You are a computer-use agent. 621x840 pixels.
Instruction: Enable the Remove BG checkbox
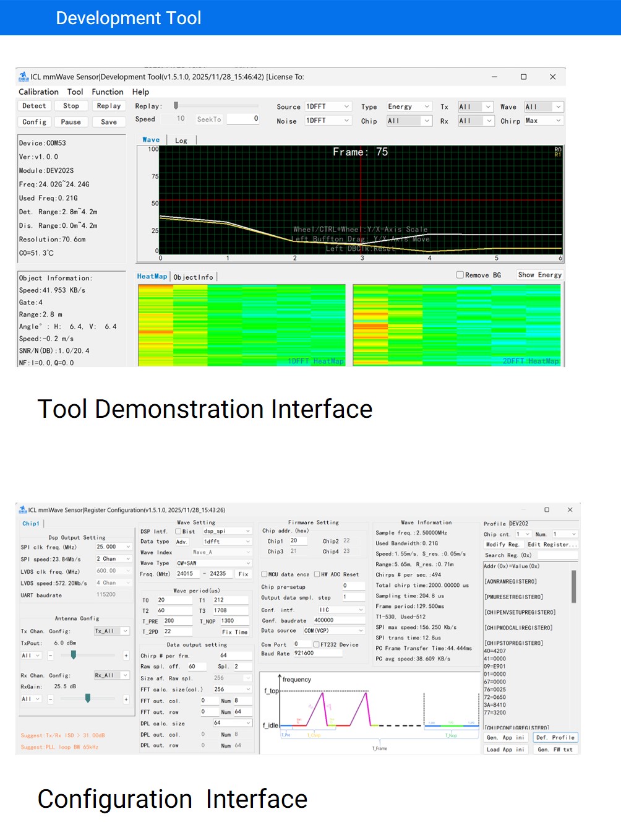pyautogui.click(x=460, y=275)
